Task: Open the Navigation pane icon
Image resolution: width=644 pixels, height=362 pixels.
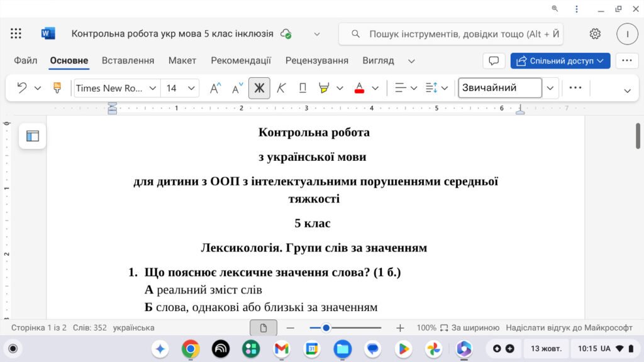Action: click(32, 136)
